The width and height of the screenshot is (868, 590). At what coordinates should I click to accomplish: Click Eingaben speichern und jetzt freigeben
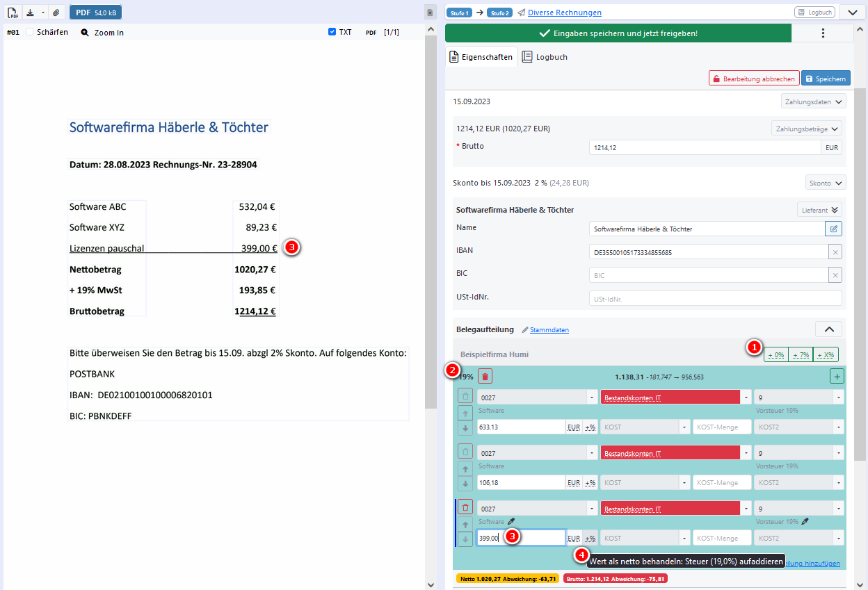tap(618, 33)
